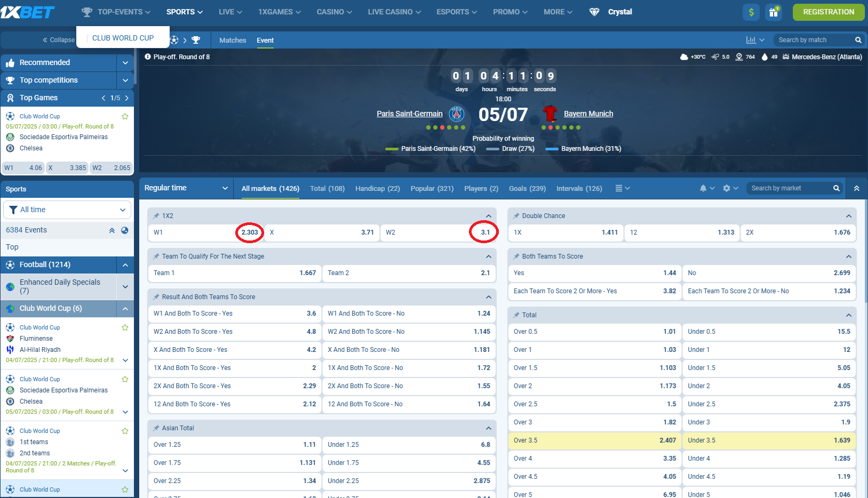868x498 pixels.
Task: Collapse the Total market panel
Action: (848, 315)
